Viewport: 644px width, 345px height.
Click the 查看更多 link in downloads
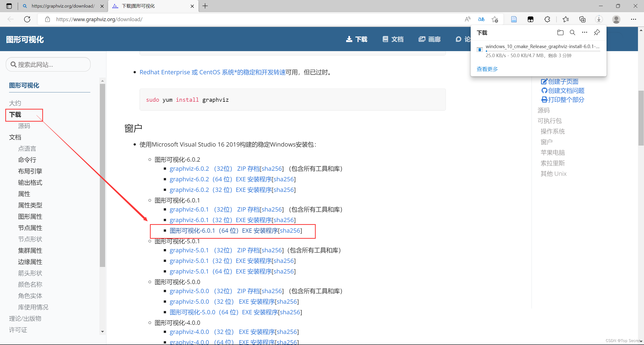click(487, 69)
